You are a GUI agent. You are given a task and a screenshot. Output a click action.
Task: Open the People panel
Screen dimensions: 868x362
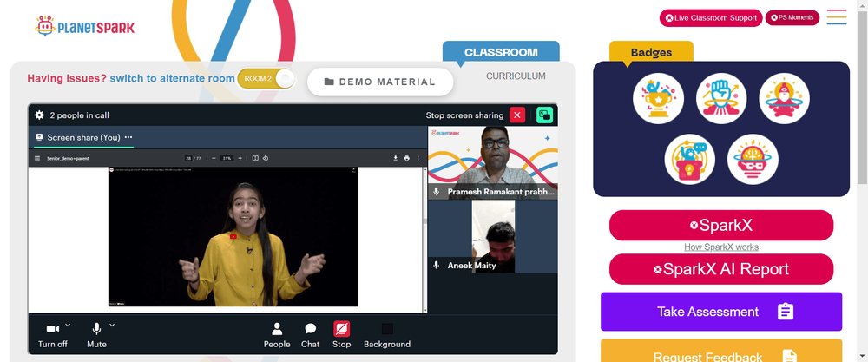277,335
